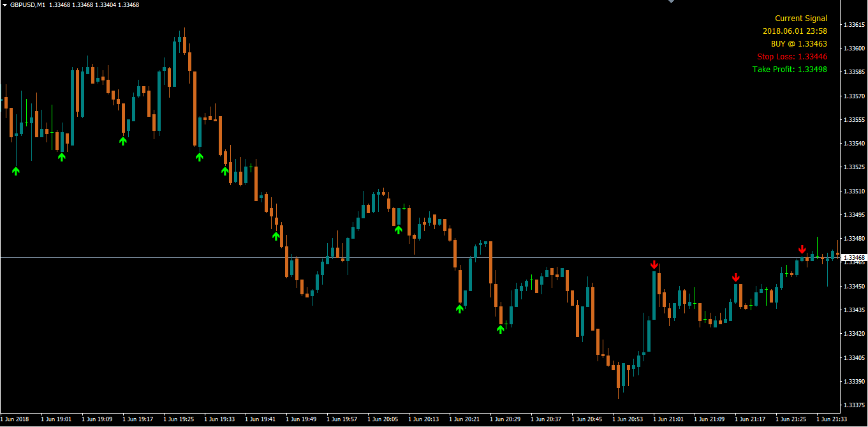Select the green arrow below the 20:05 peak
This screenshot has width=868, height=427.
399,230
